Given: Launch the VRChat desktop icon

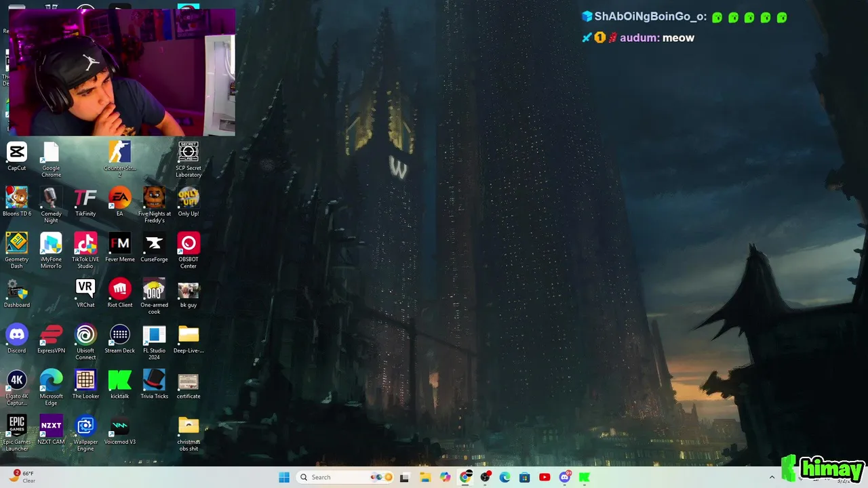Looking at the screenshot, I should (x=85, y=293).
